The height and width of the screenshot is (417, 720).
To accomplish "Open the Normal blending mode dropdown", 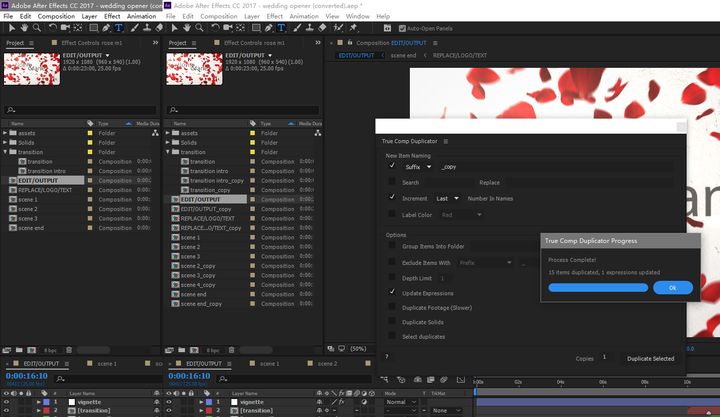I will 401,402.
